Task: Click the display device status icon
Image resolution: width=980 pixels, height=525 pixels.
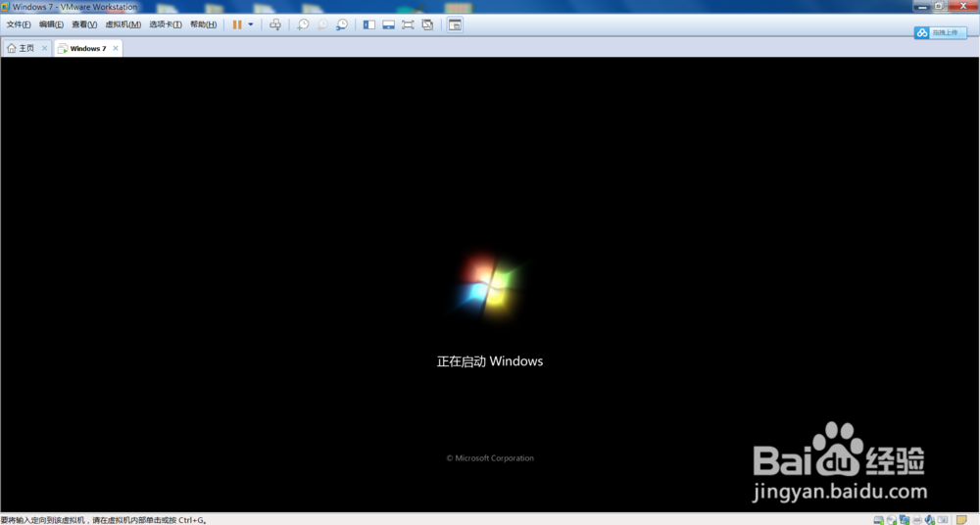Action: point(943,519)
